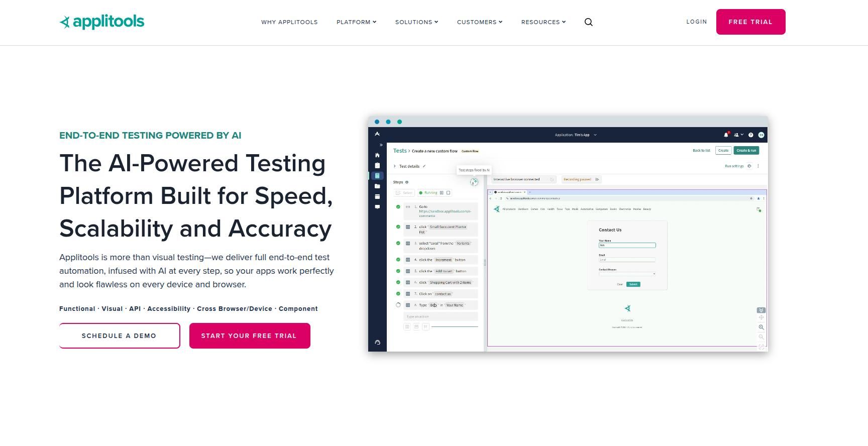Expand the Test details section chevron
This screenshot has height=446, width=868.
395,166
